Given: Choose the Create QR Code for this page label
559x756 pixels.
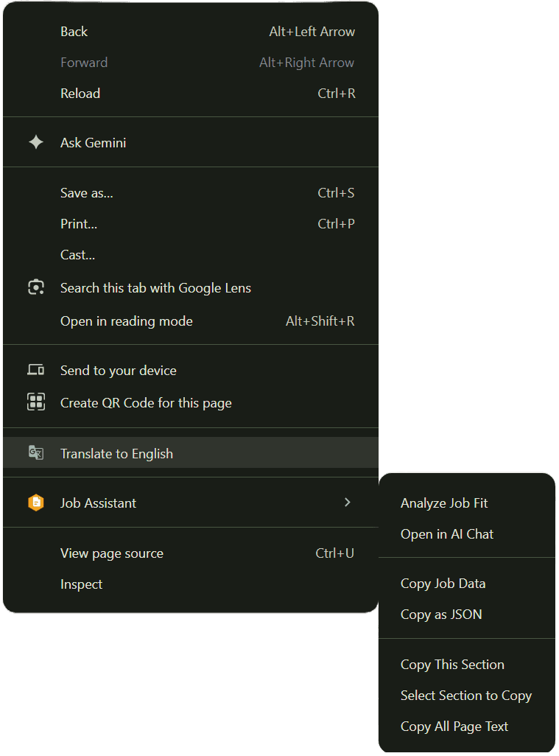Looking at the screenshot, I should point(146,402).
